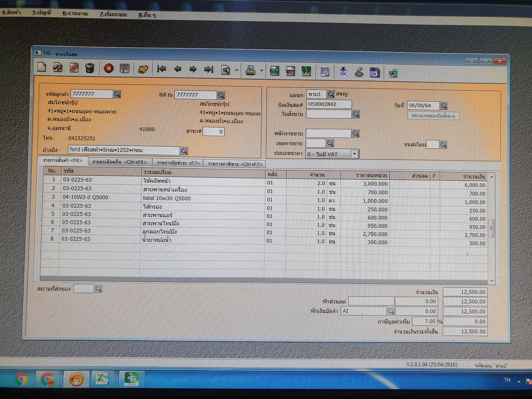Create a new cash sale document
532x399 pixels.
(42, 67)
